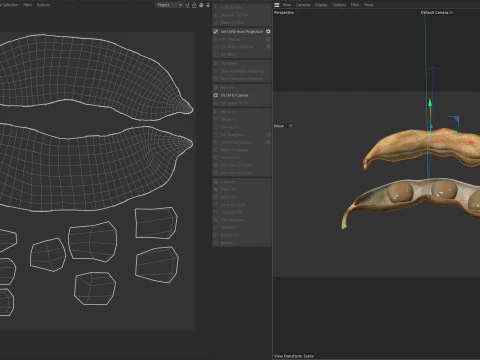Stop Interactive Mapping from the UV list
Viewport: 480px width, 360px height.
[x=242, y=79]
